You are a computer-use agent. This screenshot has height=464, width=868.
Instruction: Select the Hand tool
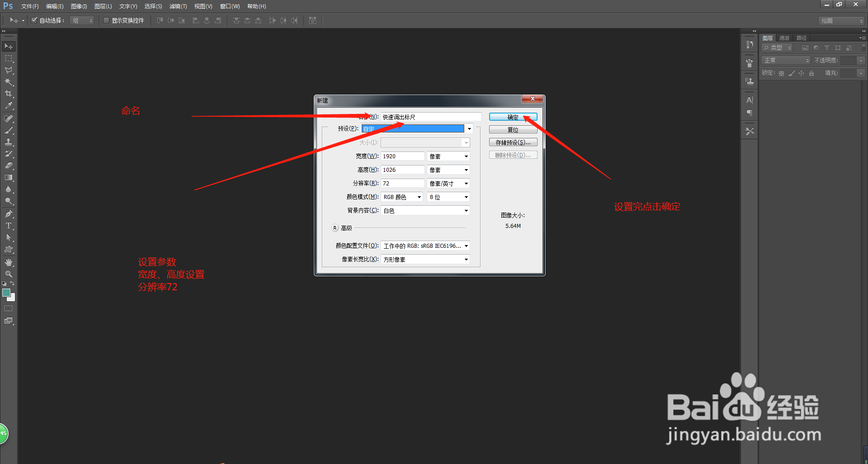[x=9, y=262]
